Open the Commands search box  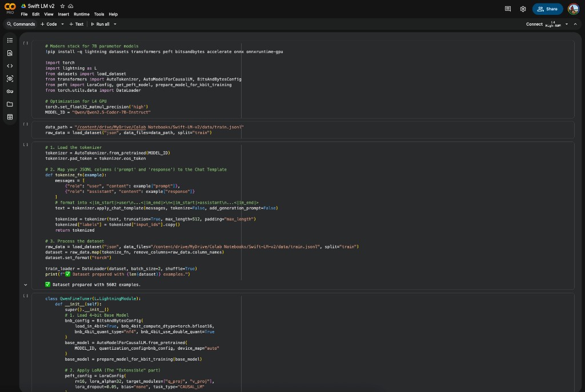coord(21,24)
